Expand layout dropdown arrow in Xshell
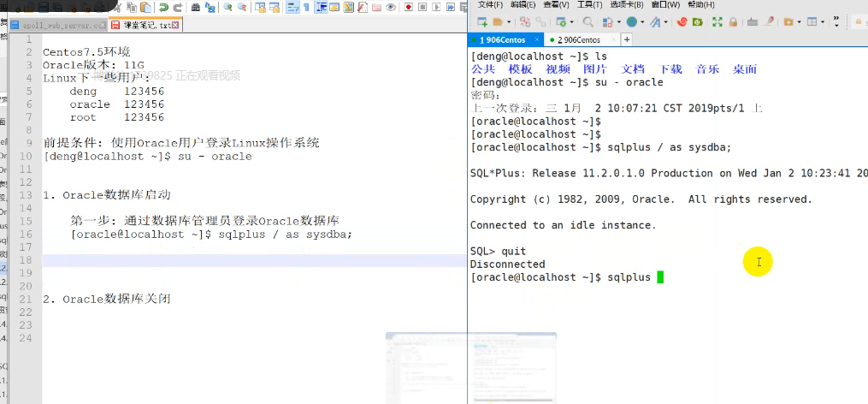Viewport: 868px width, 404px height. [823, 22]
